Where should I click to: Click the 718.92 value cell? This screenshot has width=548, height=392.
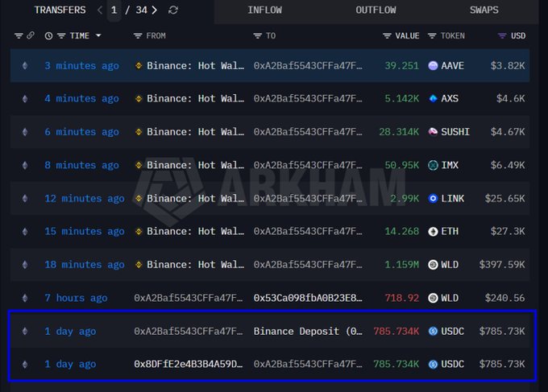point(401,298)
